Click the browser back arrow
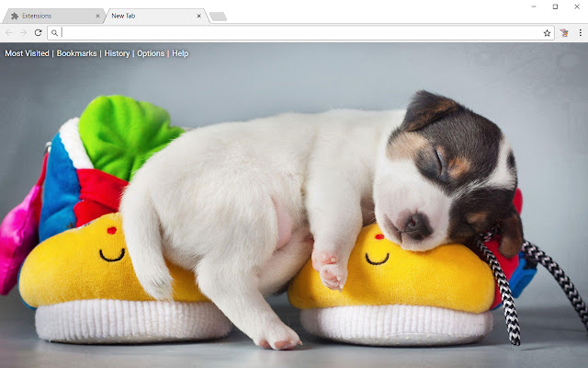This screenshot has width=588, height=368. [x=8, y=33]
